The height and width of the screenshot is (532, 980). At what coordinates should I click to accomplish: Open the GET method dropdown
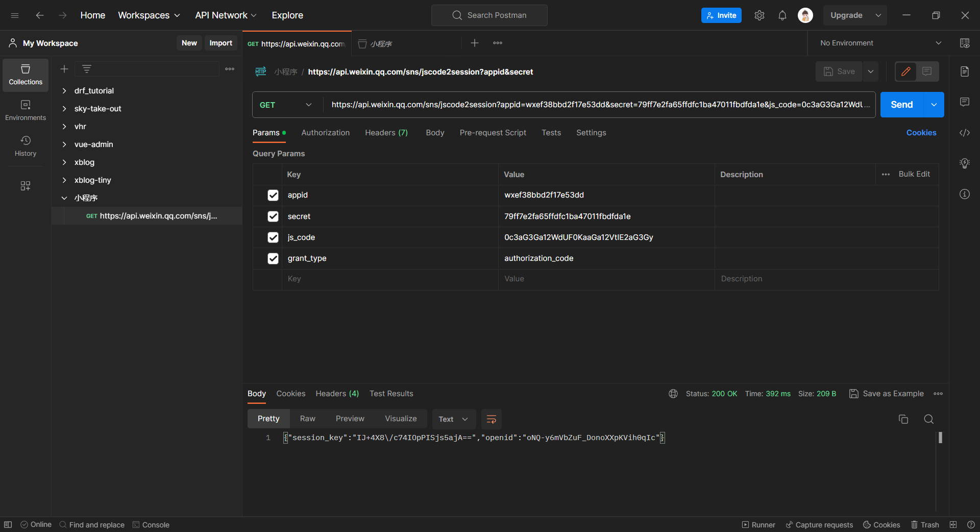tap(286, 105)
